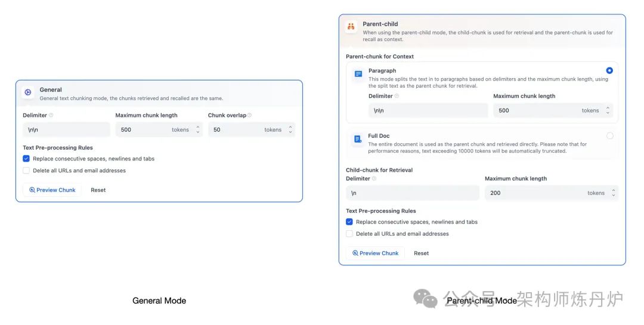This screenshot has width=644, height=325.
Task: Enable Delete all URLs in General panel
Action: point(26,171)
